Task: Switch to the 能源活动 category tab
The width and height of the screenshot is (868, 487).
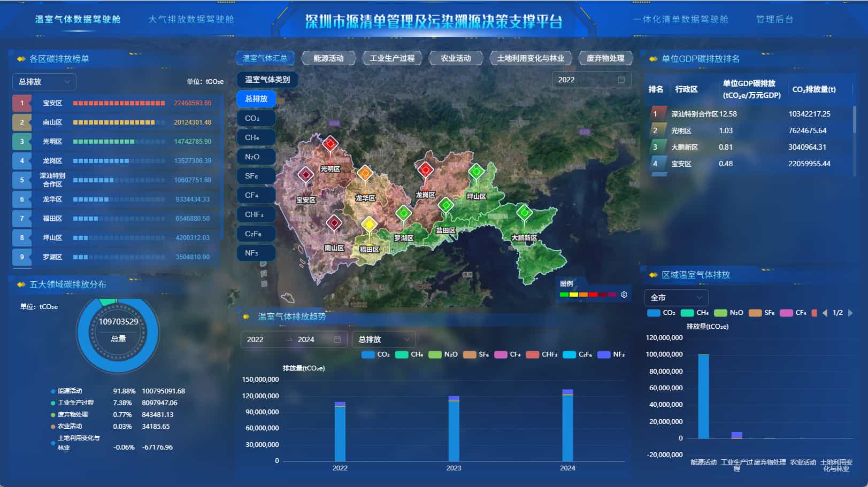Action: pyautogui.click(x=327, y=58)
